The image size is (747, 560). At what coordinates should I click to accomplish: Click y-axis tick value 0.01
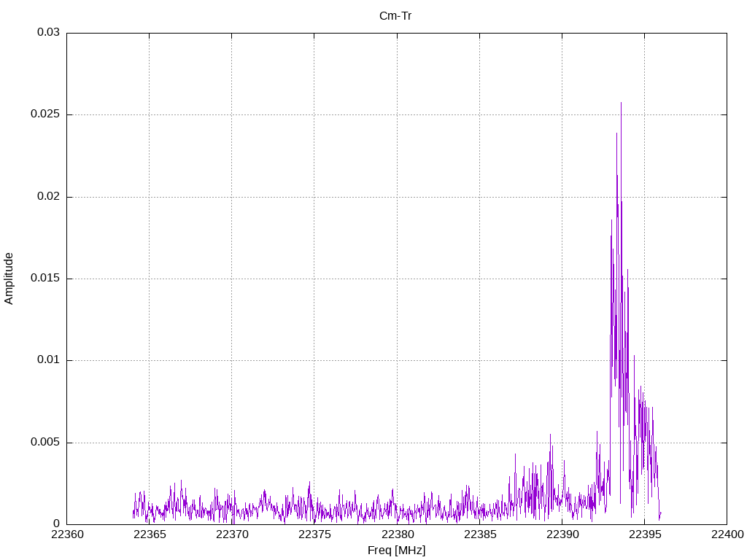pos(48,360)
